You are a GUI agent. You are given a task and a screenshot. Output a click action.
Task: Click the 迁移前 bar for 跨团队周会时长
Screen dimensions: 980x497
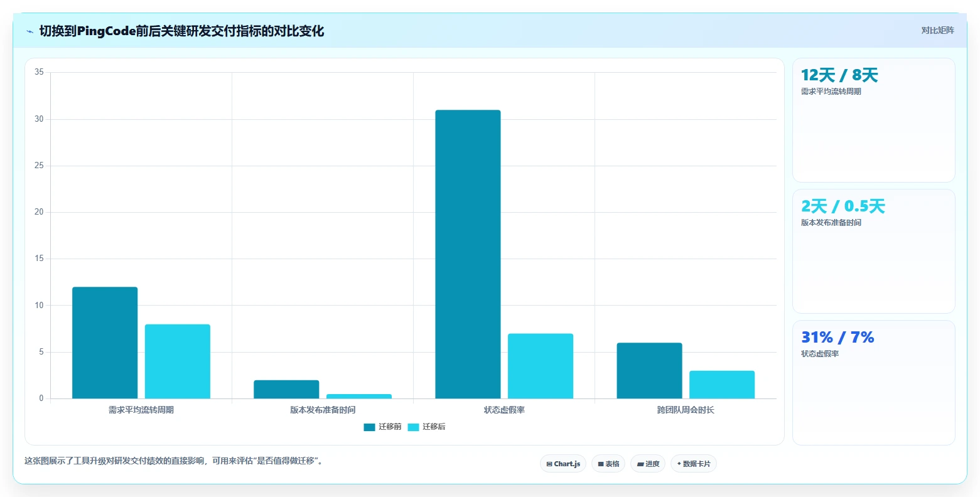coord(649,370)
